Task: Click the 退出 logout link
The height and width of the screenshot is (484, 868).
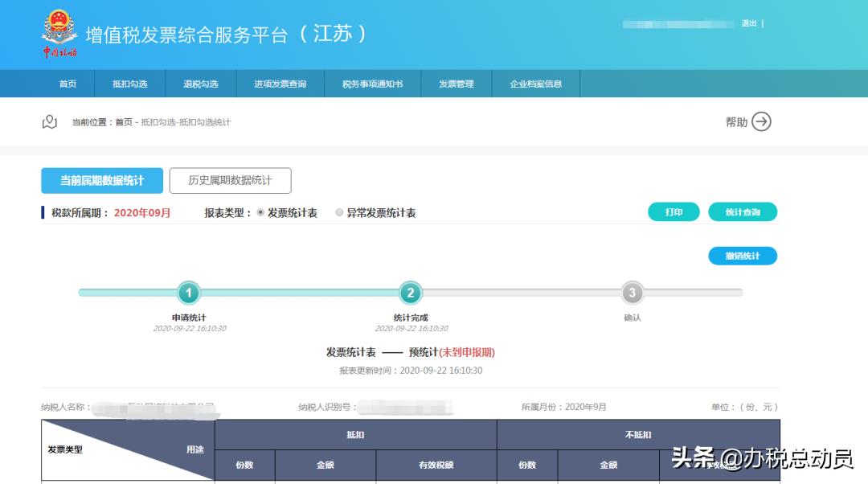Action: [751, 23]
